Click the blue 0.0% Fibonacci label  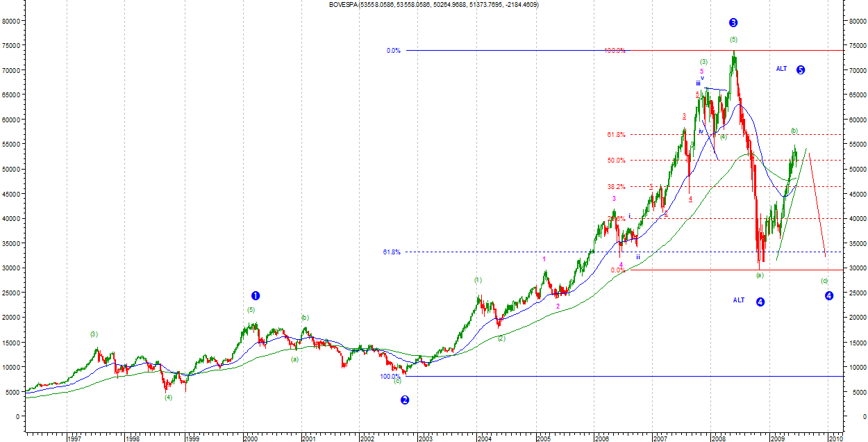[394, 51]
